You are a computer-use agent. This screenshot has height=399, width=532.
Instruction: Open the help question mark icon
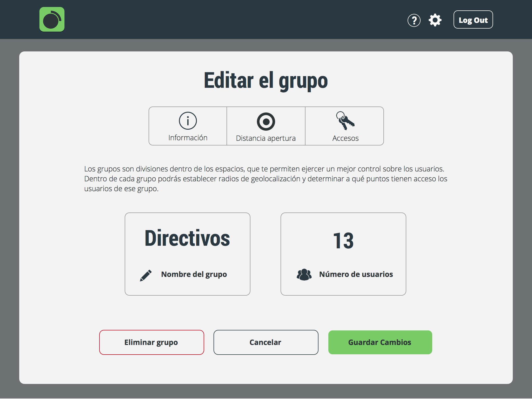[x=414, y=20]
